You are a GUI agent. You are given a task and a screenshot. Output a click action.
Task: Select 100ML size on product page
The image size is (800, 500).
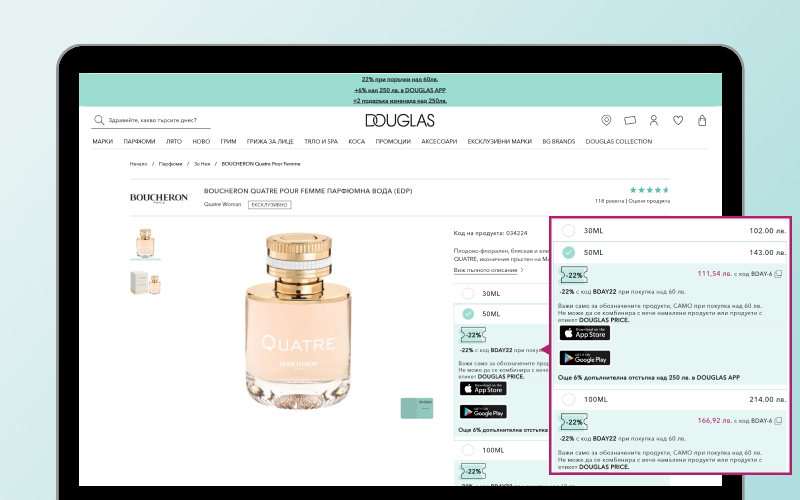pos(468,450)
